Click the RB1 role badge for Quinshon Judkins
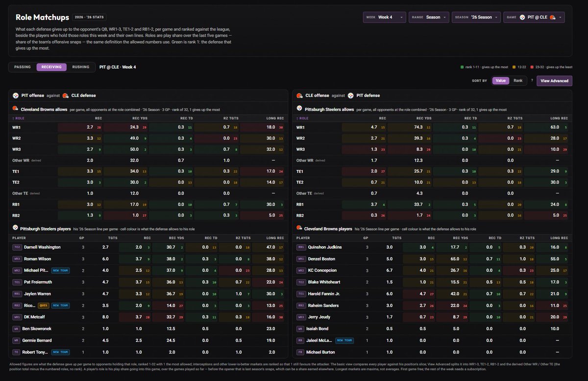588x381 pixels. (302, 247)
